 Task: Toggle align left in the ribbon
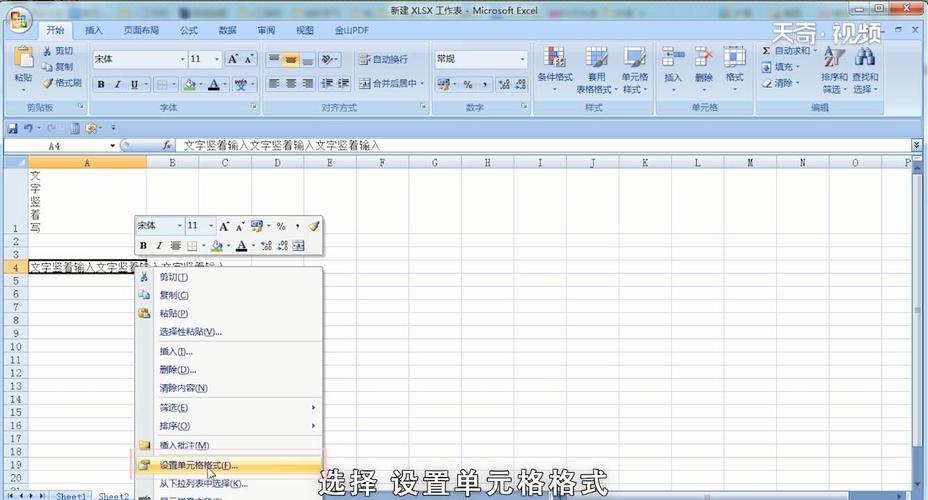(x=274, y=83)
